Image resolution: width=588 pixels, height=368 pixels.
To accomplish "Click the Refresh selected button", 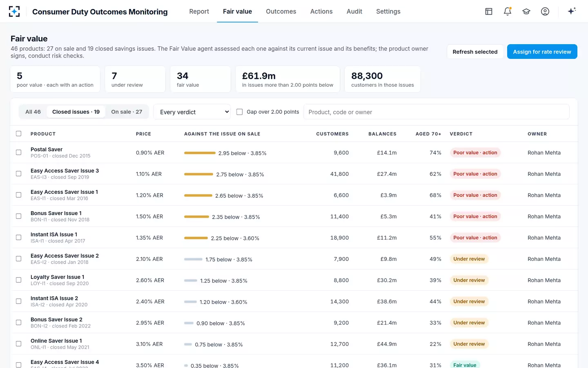I will tap(475, 52).
